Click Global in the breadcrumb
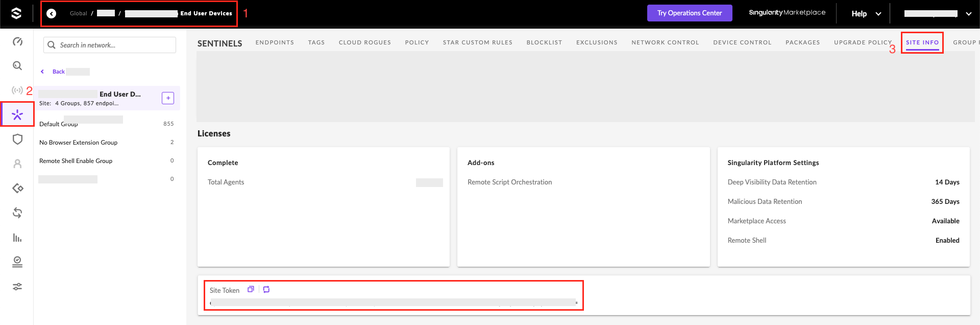980x325 pixels. (x=79, y=13)
